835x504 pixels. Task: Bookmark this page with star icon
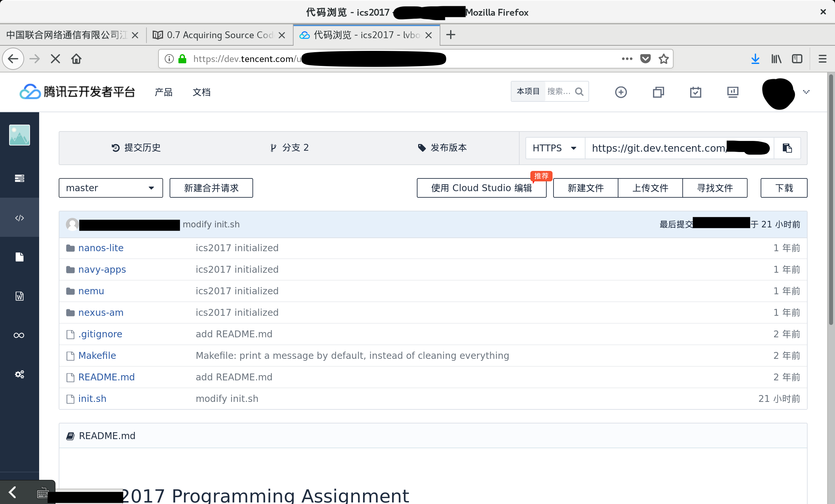[x=663, y=59]
